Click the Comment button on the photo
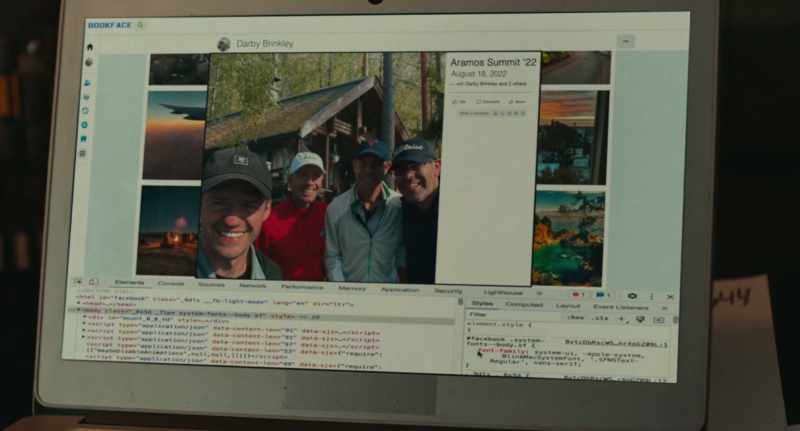 coord(488,102)
